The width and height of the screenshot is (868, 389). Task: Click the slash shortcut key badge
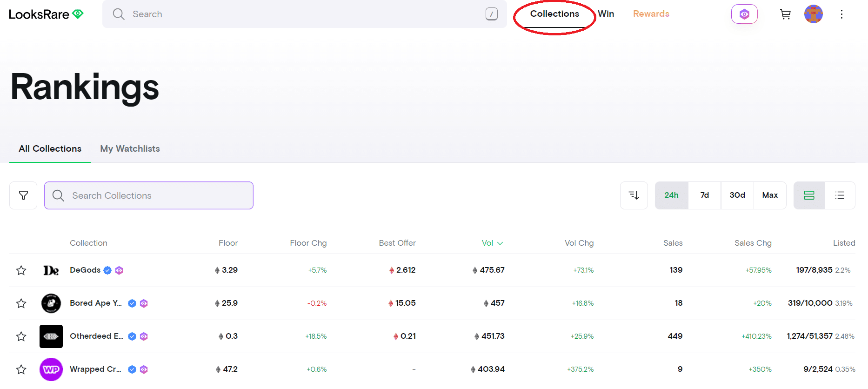click(492, 14)
